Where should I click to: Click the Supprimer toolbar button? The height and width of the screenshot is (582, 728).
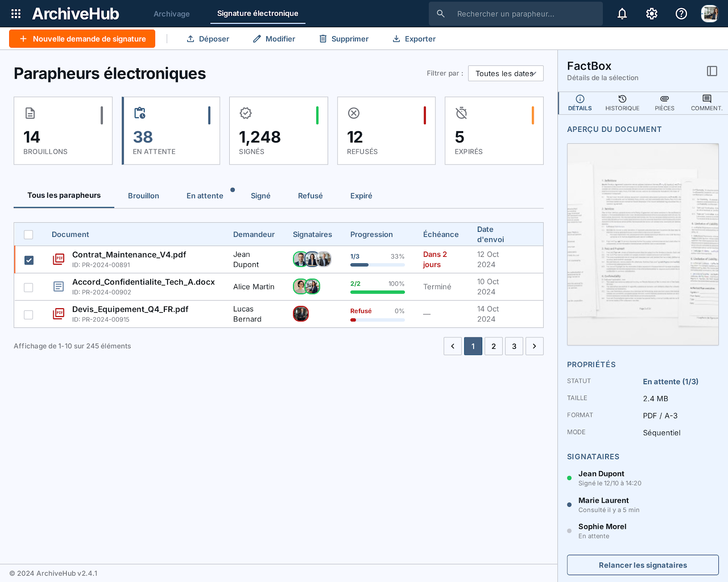point(344,39)
